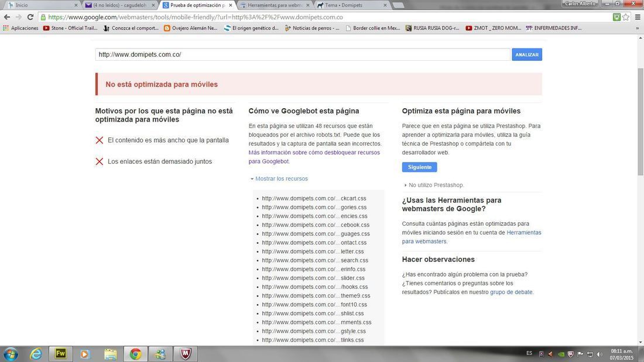Select the ...font10.css resource entry

click(x=314, y=305)
